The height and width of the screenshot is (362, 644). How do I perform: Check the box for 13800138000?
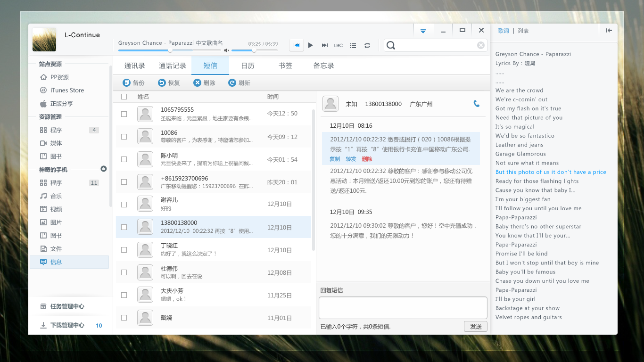[124, 227]
